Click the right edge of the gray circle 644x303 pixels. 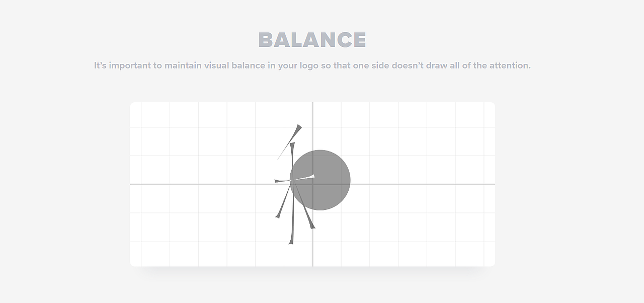[x=350, y=180]
